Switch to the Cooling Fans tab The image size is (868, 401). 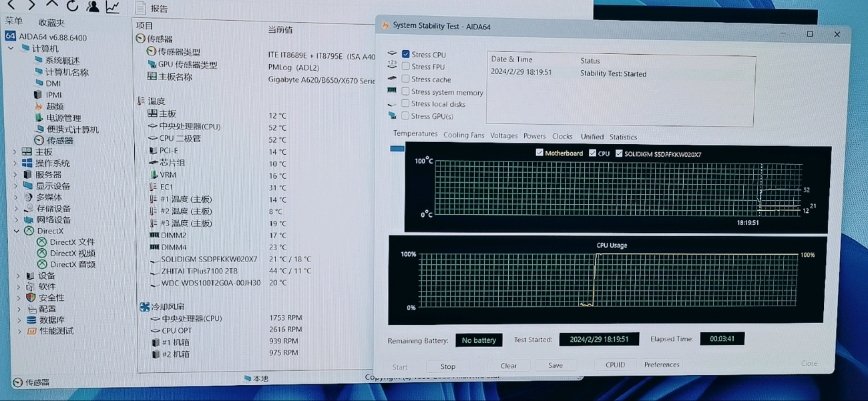coord(463,135)
